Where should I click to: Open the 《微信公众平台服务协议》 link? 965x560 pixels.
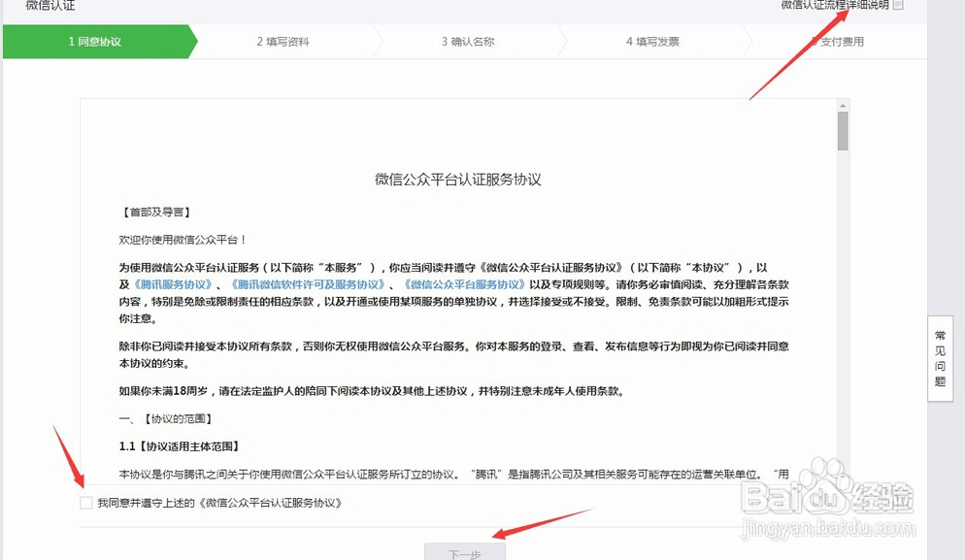(x=464, y=283)
